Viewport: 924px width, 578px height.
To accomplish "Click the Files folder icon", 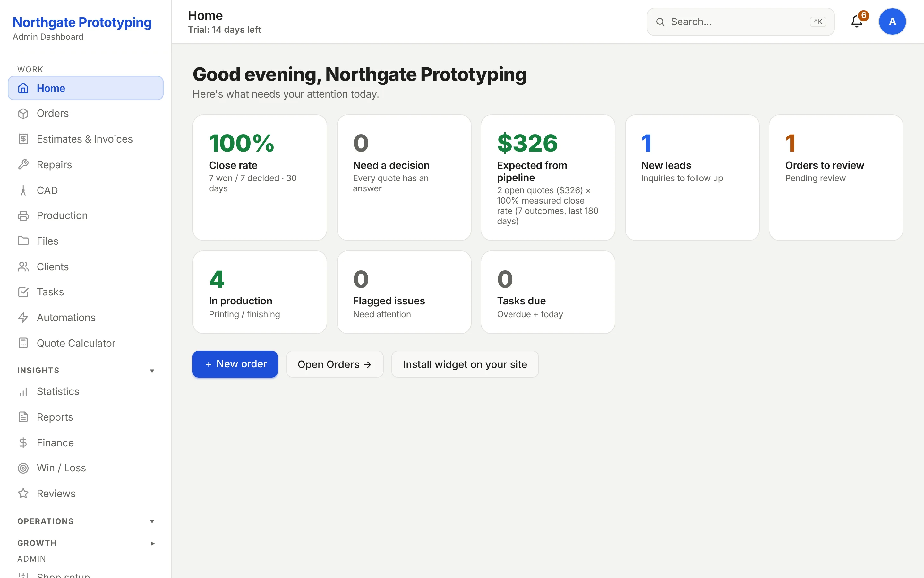I will pyautogui.click(x=23, y=241).
